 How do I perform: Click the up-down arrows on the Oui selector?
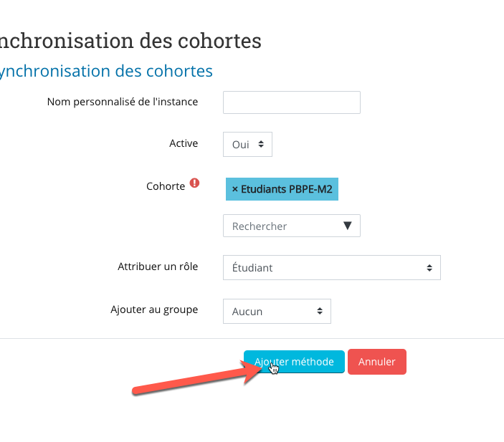click(x=261, y=144)
